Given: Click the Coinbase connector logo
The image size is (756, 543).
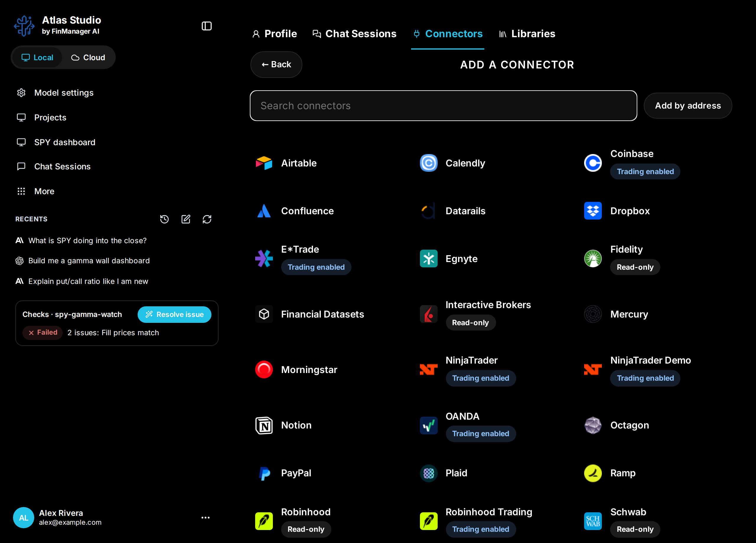Looking at the screenshot, I should (x=593, y=163).
